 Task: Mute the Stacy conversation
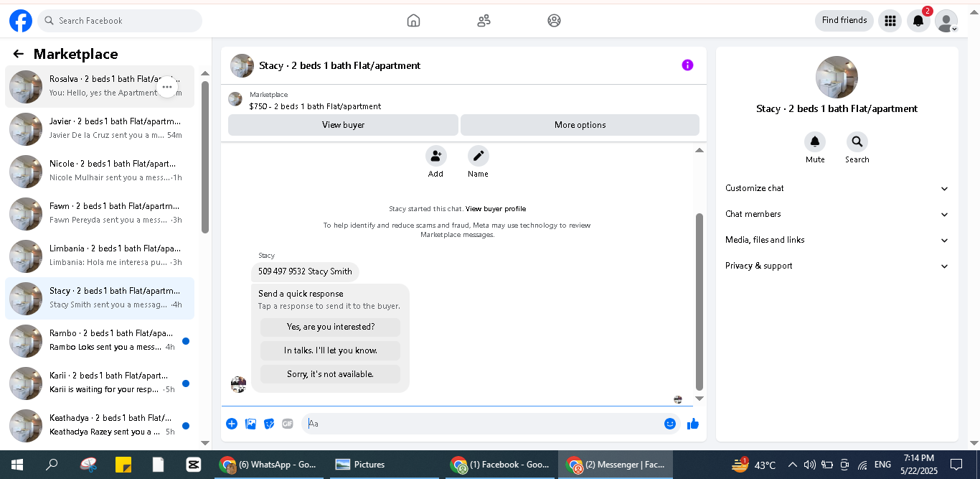pyautogui.click(x=815, y=141)
